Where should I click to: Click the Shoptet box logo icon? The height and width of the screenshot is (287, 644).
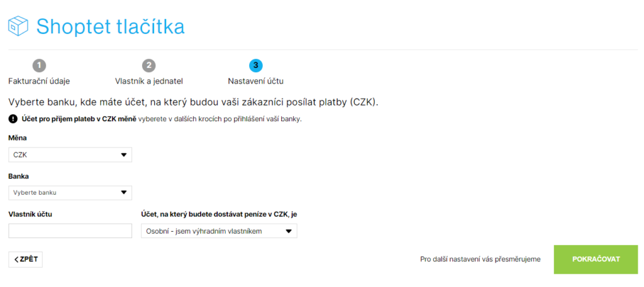click(18, 26)
